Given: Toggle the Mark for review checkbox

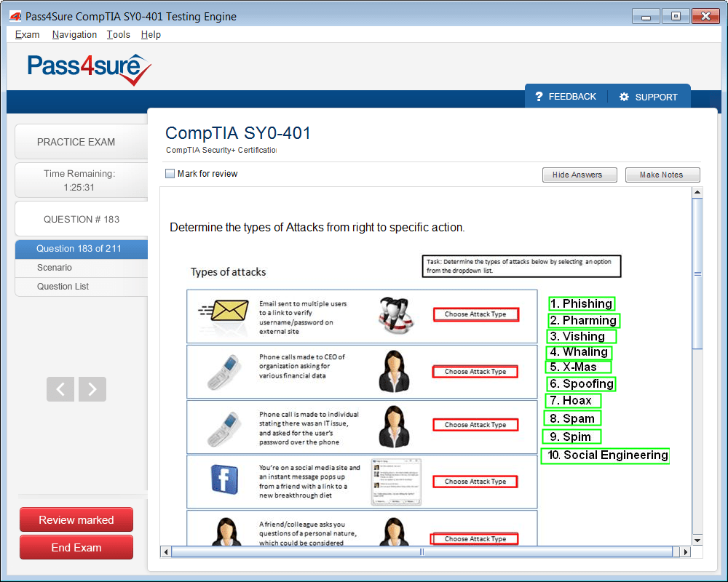Looking at the screenshot, I should [170, 174].
